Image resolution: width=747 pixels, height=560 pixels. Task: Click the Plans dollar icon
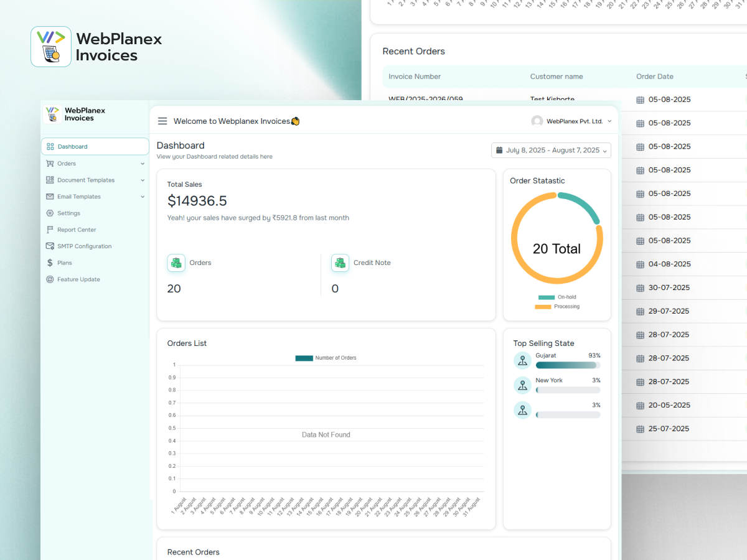coord(50,263)
